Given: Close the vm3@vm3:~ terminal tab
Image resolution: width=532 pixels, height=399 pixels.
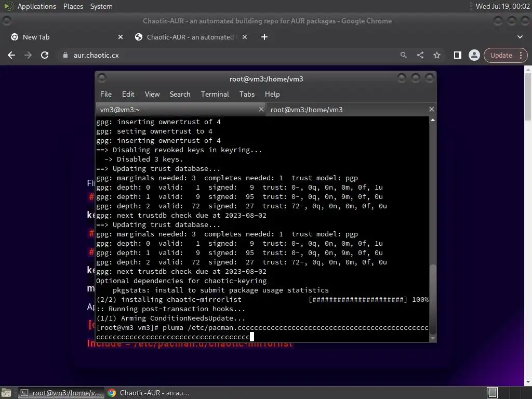Looking at the screenshot, I should pyautogui.click(x=261, y=109).
